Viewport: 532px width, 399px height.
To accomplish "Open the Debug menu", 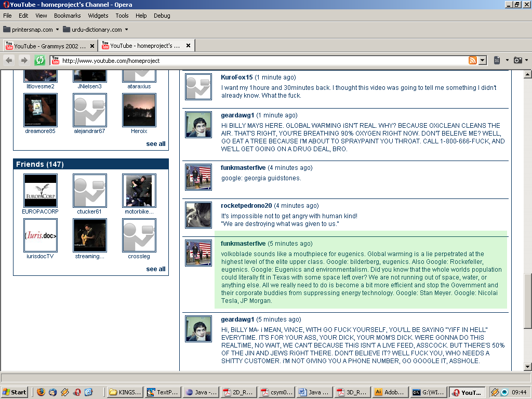I will click(162, 16).
